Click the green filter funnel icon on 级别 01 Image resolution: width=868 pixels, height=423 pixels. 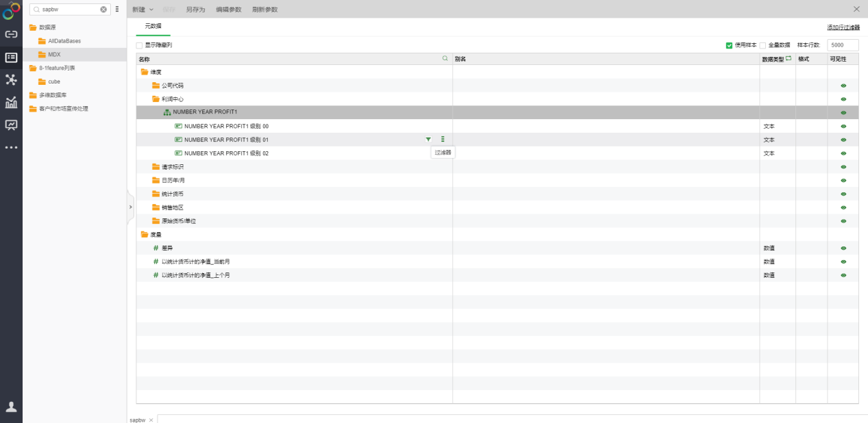pyautogui.click(x=428, y=139)
